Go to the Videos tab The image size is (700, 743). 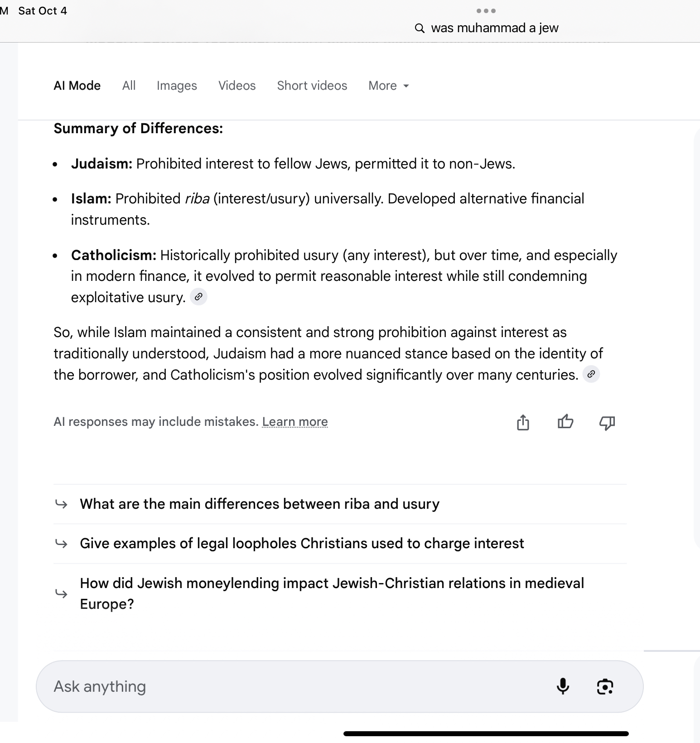coord(237,86)
